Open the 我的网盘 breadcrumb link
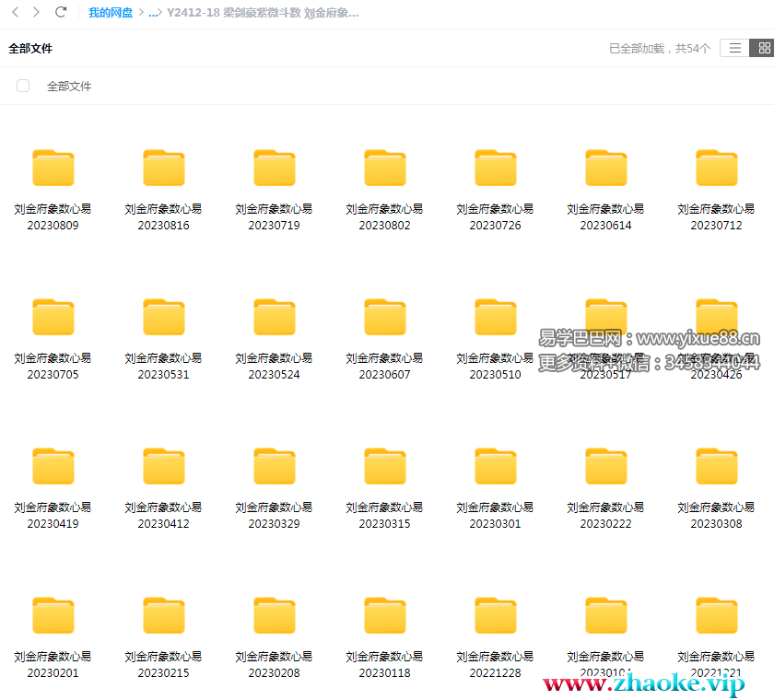 [111, 13]
